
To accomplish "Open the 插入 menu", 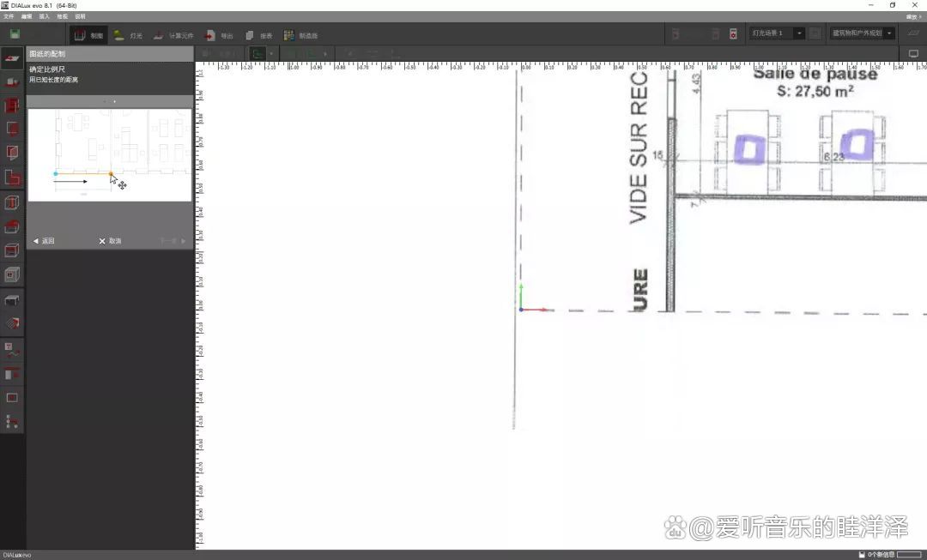I will (x=45, y=16).
